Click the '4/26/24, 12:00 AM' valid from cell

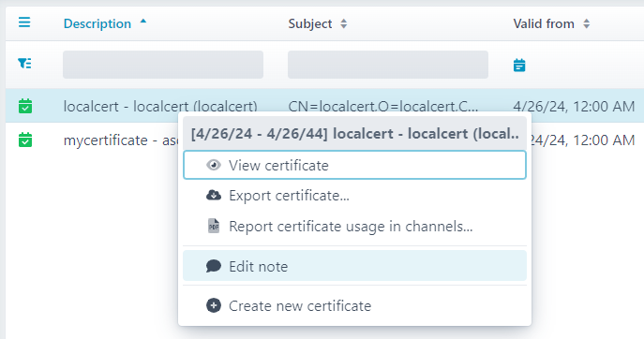[x=574, y=107]
